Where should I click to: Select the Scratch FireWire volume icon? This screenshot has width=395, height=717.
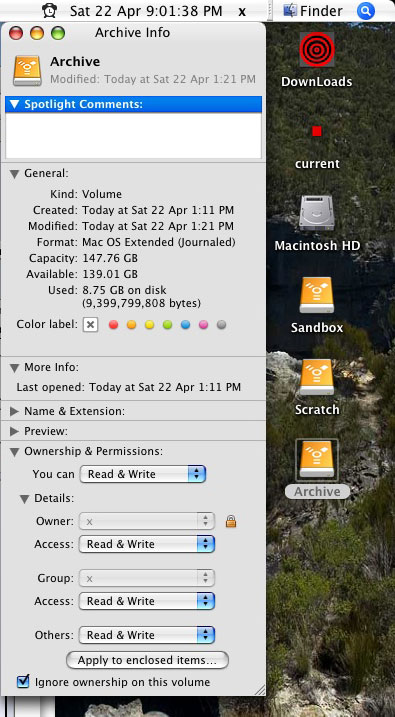coord(317,377)
